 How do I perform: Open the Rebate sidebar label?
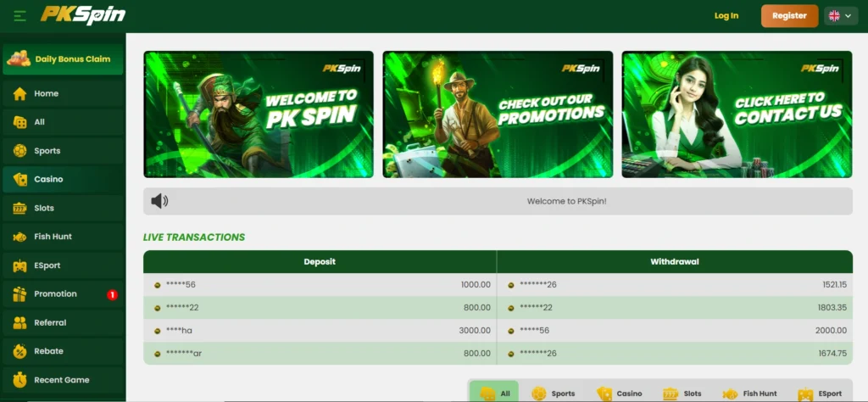click(x=48, y=351)
